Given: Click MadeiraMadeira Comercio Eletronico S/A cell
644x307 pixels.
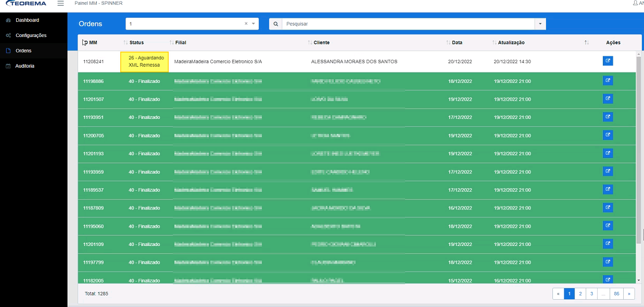Looking at the screenshot, I should 218,62.
